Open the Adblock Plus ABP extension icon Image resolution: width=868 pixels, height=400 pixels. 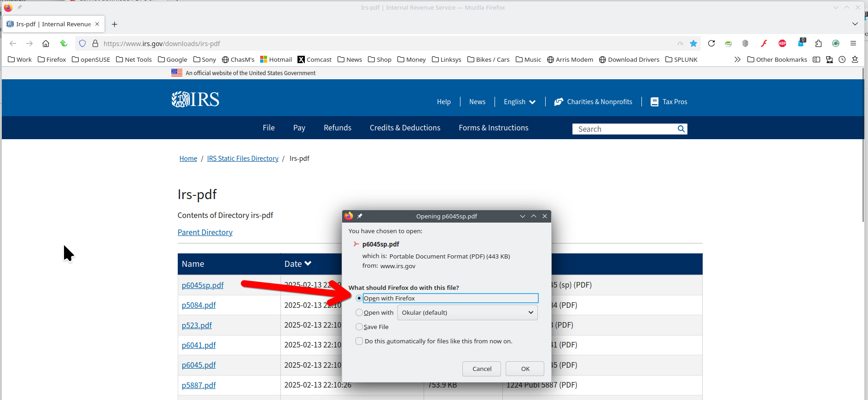point(782,43)
